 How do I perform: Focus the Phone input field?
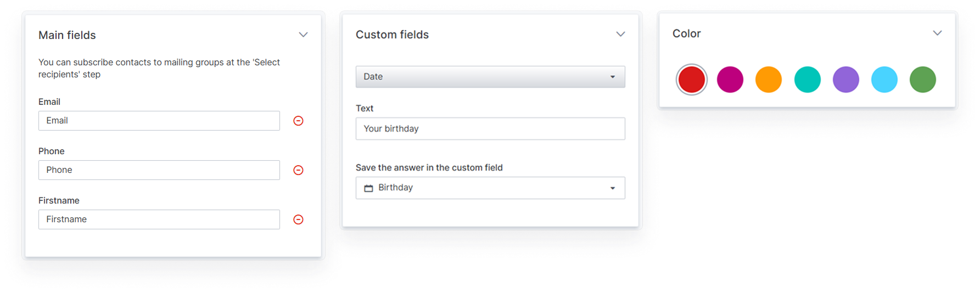point(159,170)
